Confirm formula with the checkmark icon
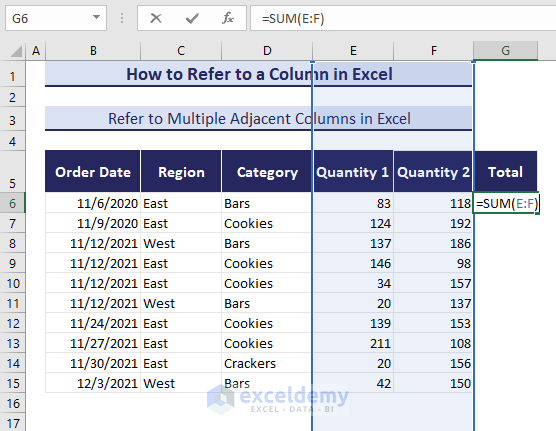The image size is (556, 431). click(192, 18)
